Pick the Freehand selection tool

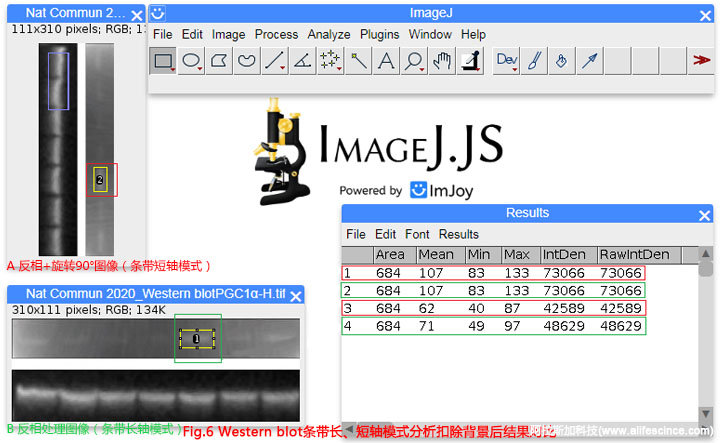246,61
